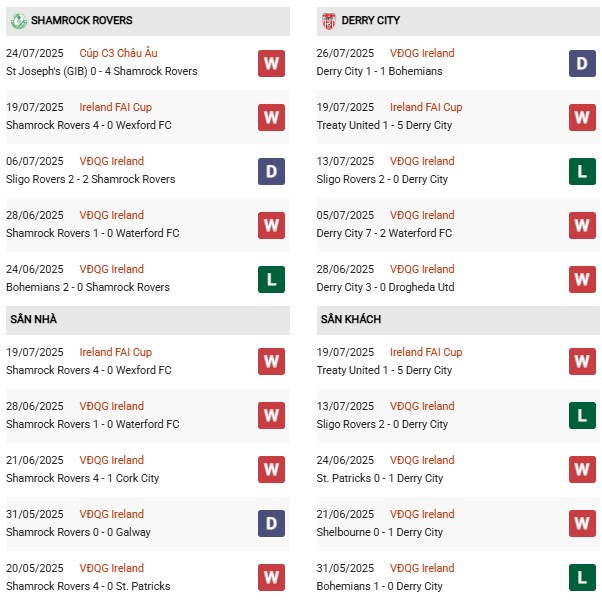Screen dimensions: 602x600
Task: Click the L badge for Bohemians 2-0 Shamrock Rovers
Action: pyautogui.click(x=271, y=279)
